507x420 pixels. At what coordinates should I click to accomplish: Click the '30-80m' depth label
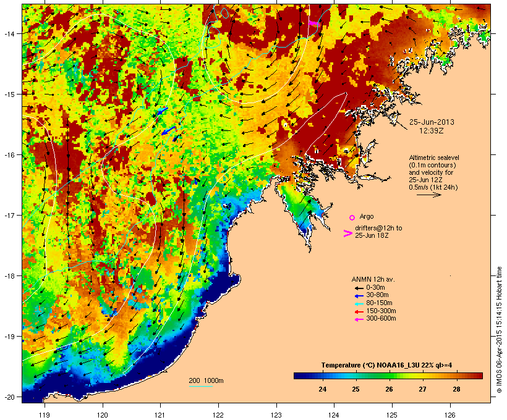[377, 295]
